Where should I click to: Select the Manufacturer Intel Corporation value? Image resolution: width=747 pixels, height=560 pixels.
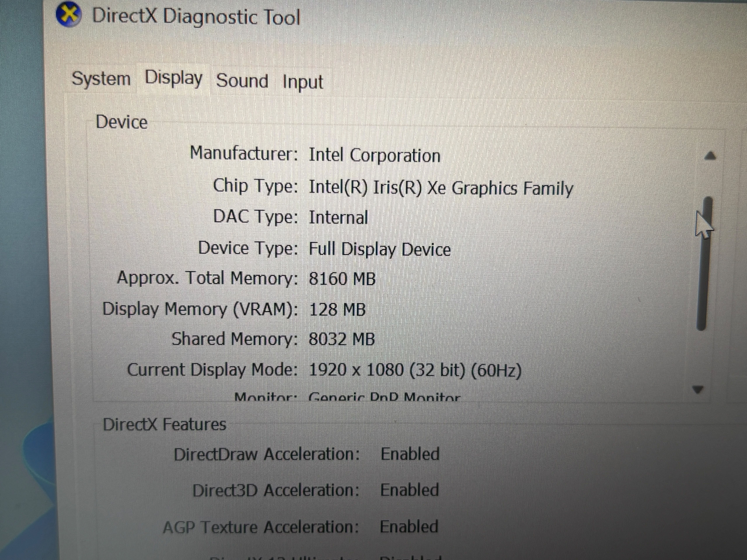[x=375, y=156]
